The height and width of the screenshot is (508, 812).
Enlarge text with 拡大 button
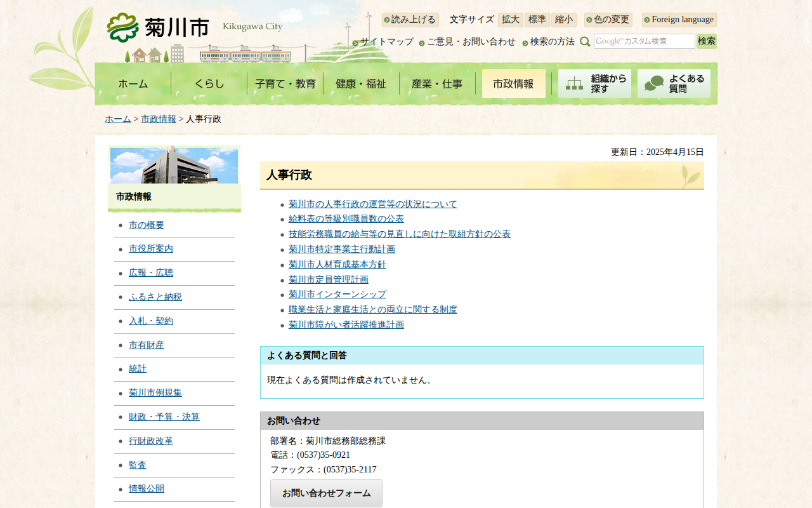pos(510,20)
